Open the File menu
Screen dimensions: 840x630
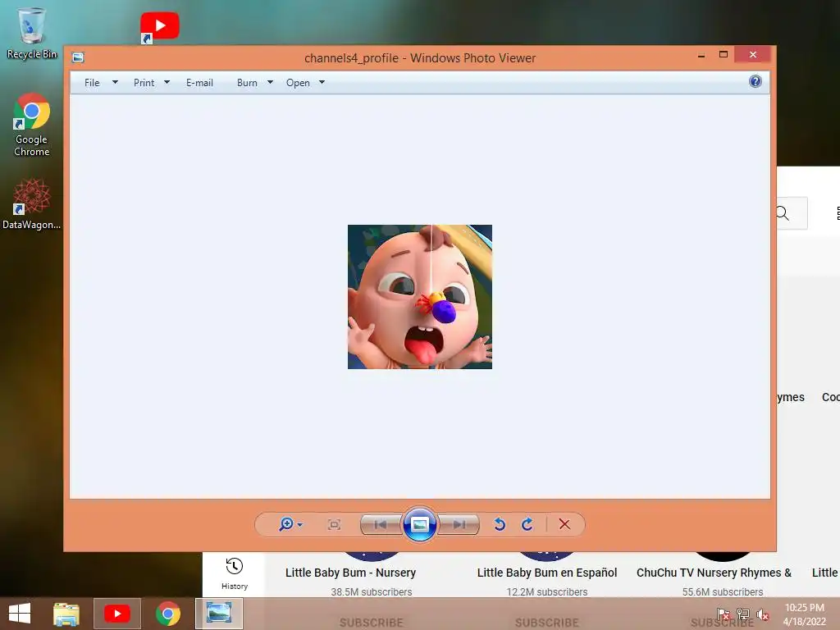tap(92, 83)
